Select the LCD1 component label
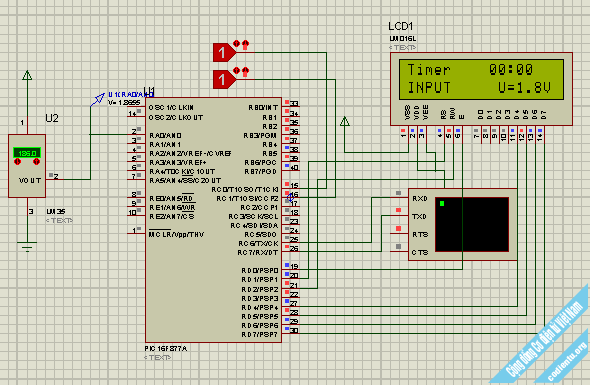590x385 pixels. coord(400,26)
